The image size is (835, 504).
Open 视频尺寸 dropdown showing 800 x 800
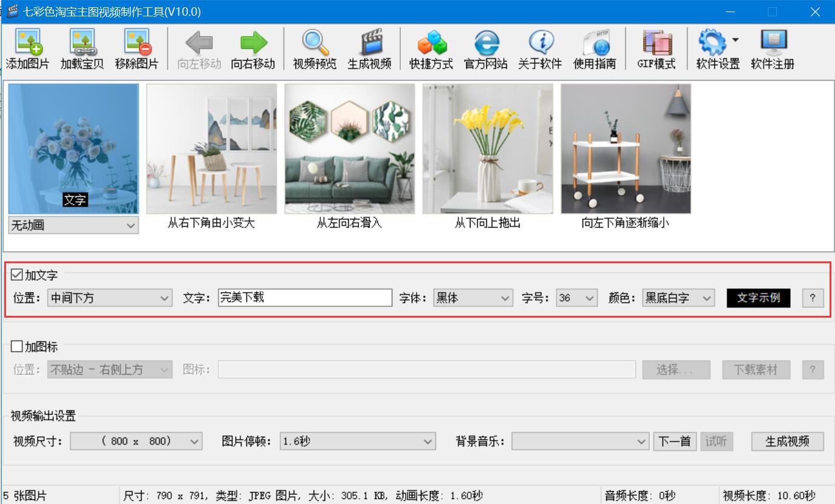[136, 441]
